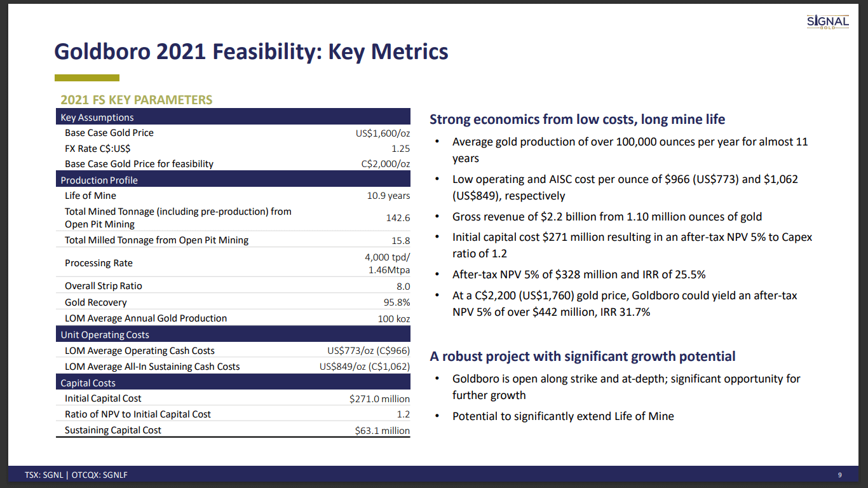Screen dimensions: 868x488
Task: Select the mined tonnage value '142.6'
Action: [398, 218]
